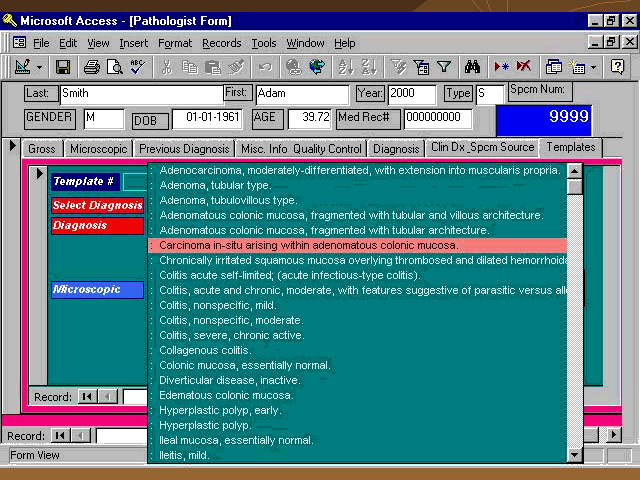Open Print Preview from the toolbar
This screenshot has width=640, height=480.
[114, 67]
